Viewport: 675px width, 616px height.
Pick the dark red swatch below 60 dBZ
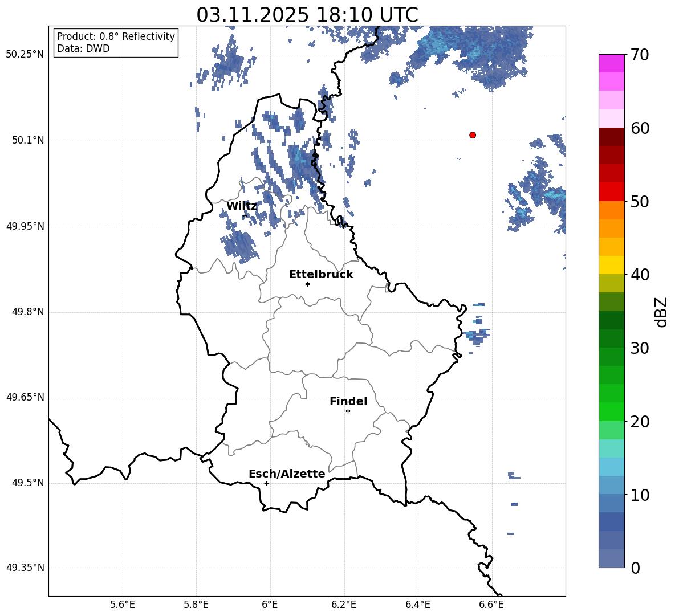(x=611, y=137)
